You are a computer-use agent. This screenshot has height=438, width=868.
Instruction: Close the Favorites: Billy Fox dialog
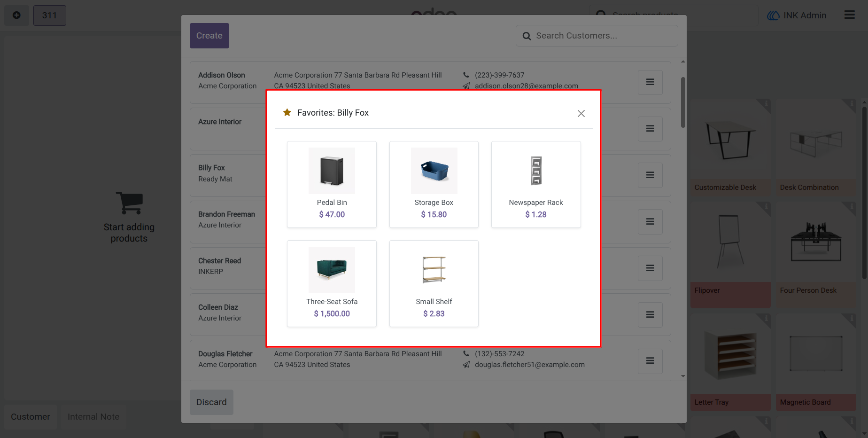pyautogui.click(x=581, y=113)
